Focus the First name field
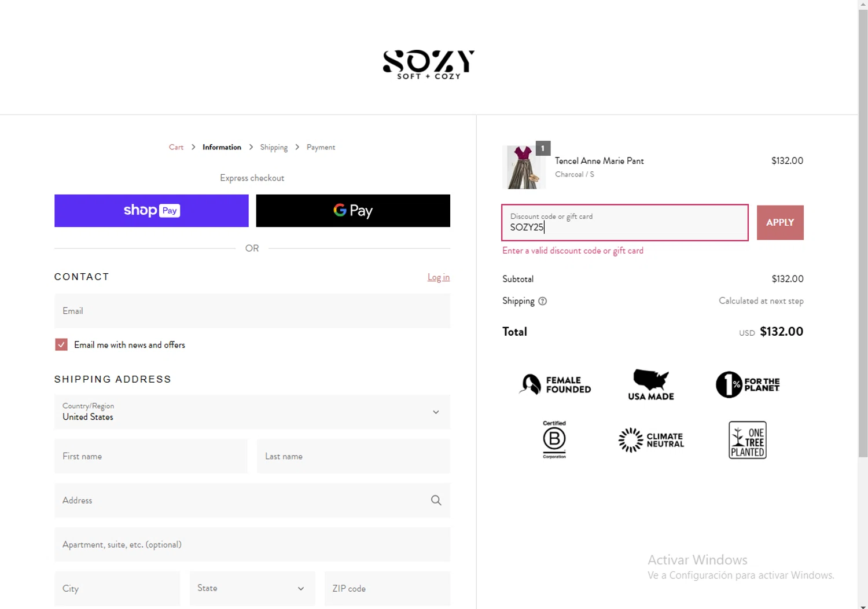 [x=150, y=456]
